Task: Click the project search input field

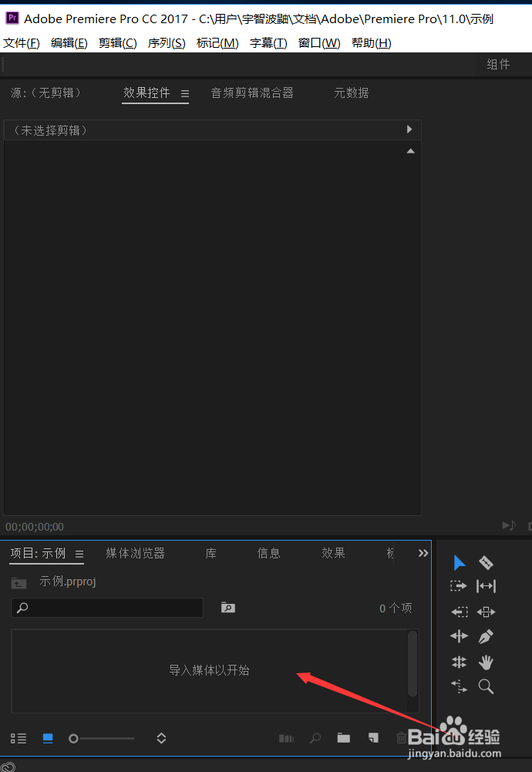Action: (107, 608)
